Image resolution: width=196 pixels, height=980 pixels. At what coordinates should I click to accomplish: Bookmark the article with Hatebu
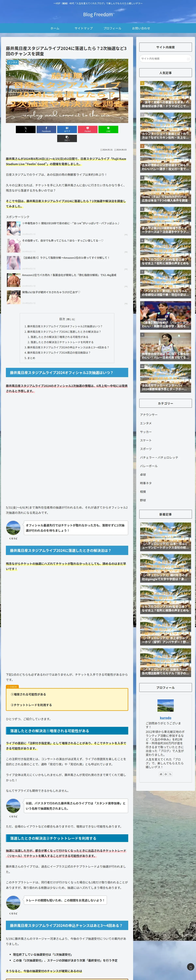pyautogui.click(x=67, y=129)
